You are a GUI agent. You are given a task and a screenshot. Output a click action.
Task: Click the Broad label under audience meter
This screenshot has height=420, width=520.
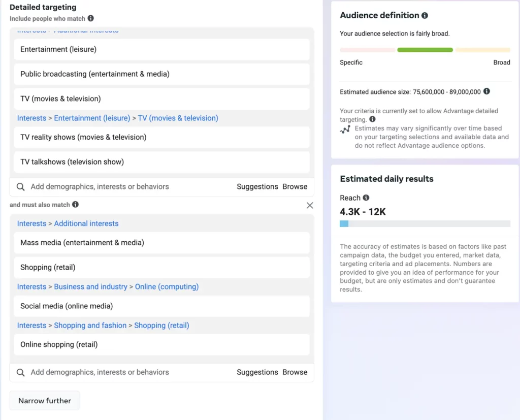[502, 62]
